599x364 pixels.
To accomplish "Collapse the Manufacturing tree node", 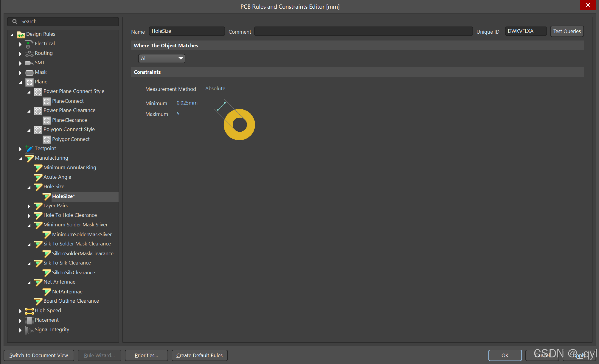I will [x=20, y=158].
